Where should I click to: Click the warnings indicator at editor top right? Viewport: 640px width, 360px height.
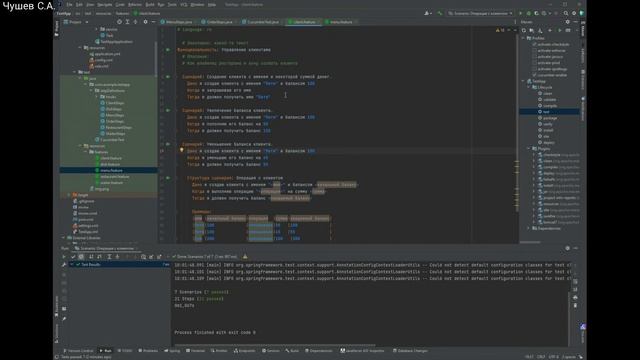[500, 30]
